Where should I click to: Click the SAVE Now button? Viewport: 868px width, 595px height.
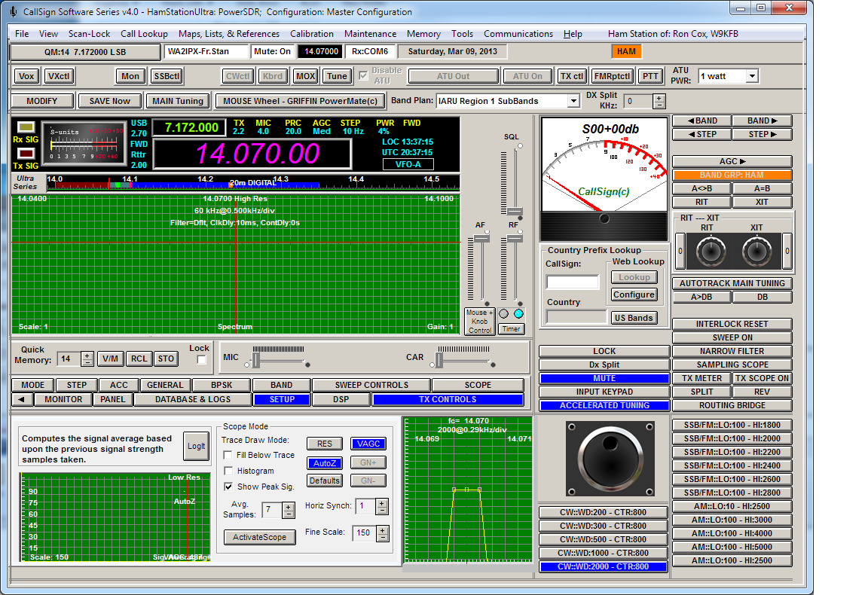(109, 101)
